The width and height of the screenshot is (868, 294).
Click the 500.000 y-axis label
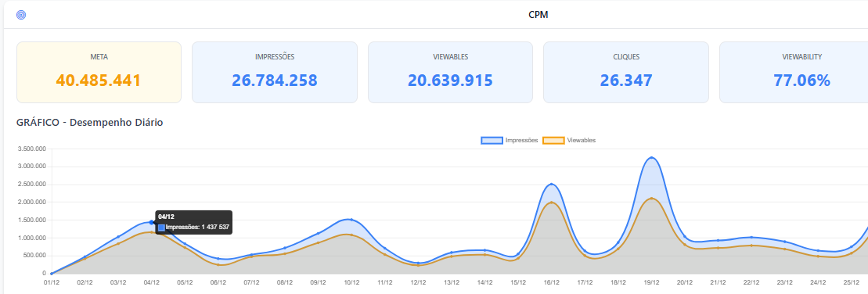(34, 256)
